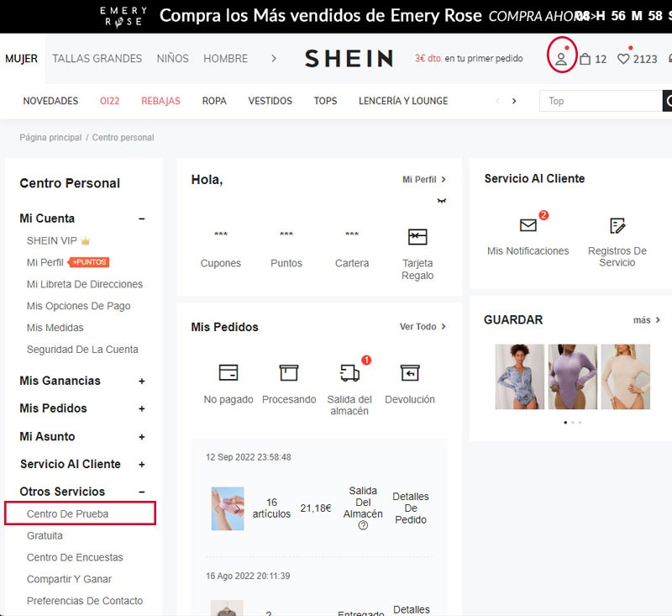This screenshot has width=672, height=616.
Task: Open Mis Notificaciones envelope icon
Action: [528, 225]
